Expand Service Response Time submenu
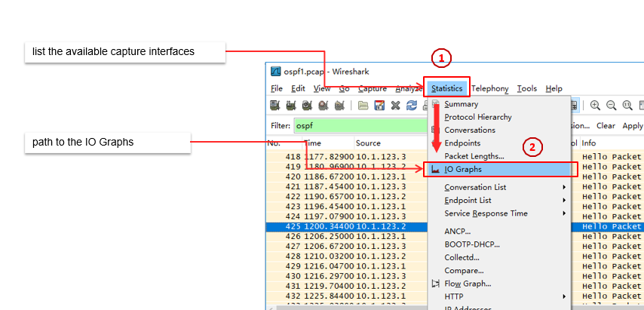 (x=499, y=213)
